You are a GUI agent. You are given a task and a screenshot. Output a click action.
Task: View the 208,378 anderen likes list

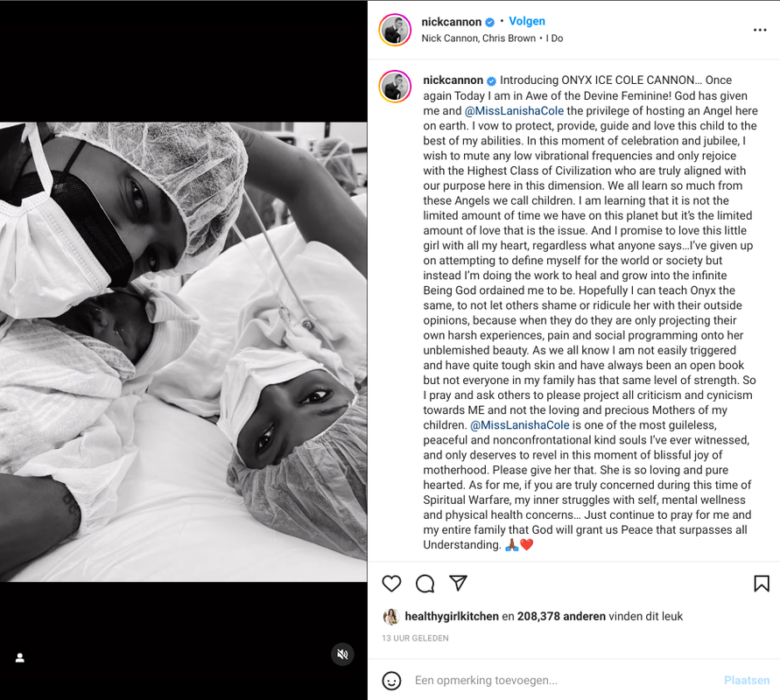pyautogui.click(x=561, y=617)
